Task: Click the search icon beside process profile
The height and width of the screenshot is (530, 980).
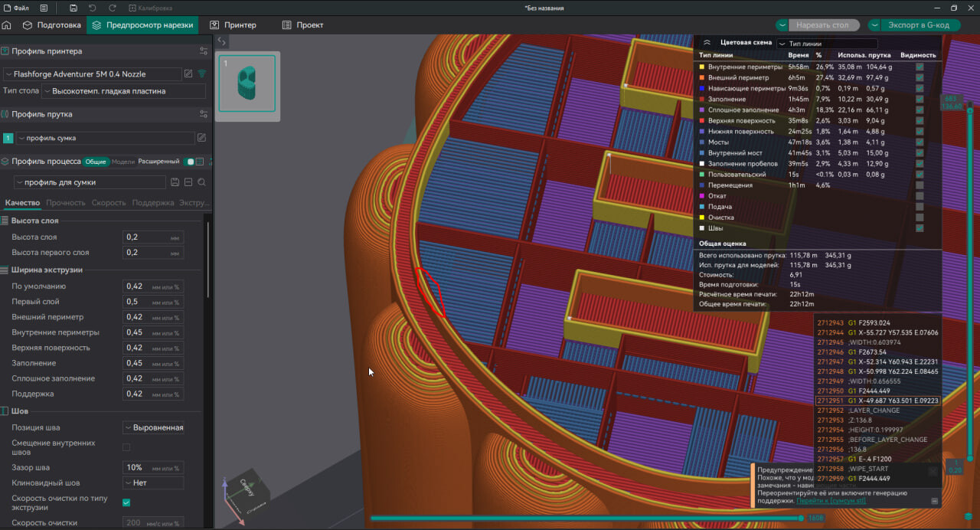Action: click(201, 182)
